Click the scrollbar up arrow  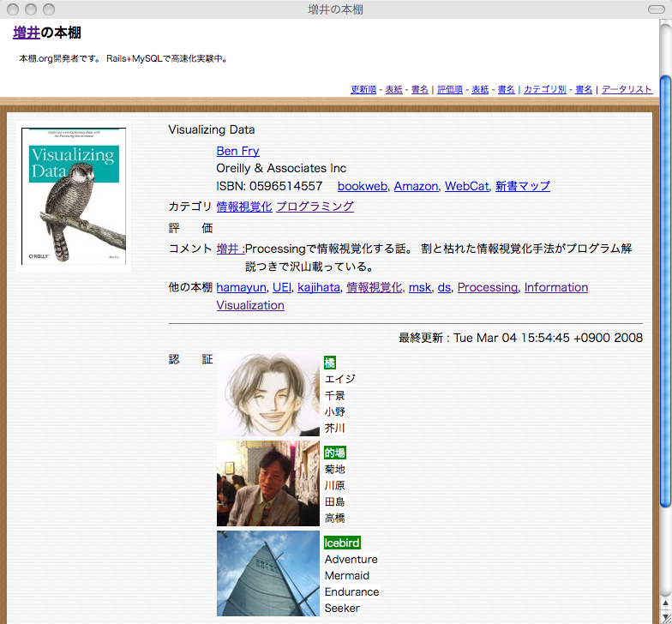tap(665, 603)
